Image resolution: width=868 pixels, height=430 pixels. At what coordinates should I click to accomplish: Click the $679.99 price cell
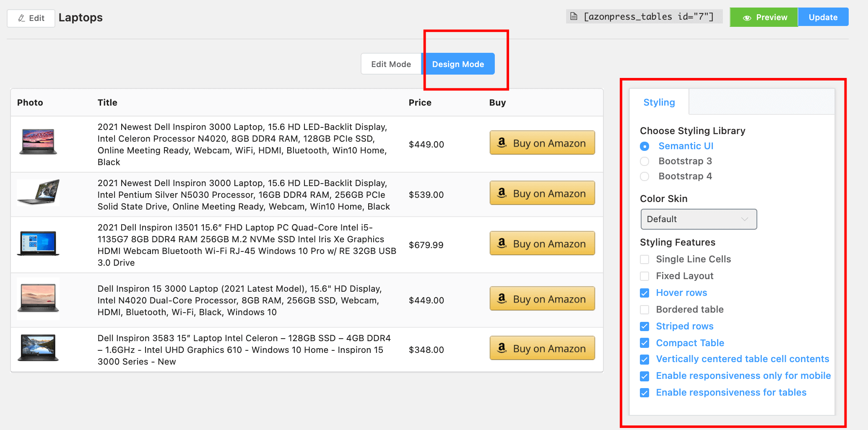pyautogui.click(x=426, y=245)
